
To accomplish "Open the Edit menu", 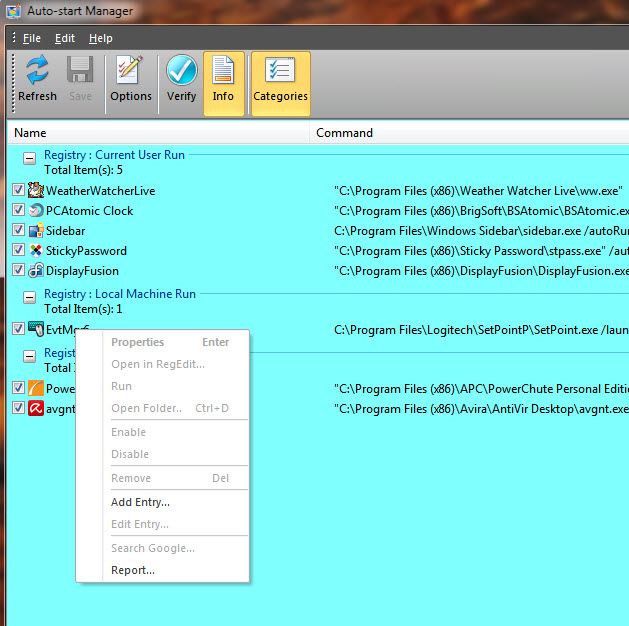I will [x=65, y=38].
